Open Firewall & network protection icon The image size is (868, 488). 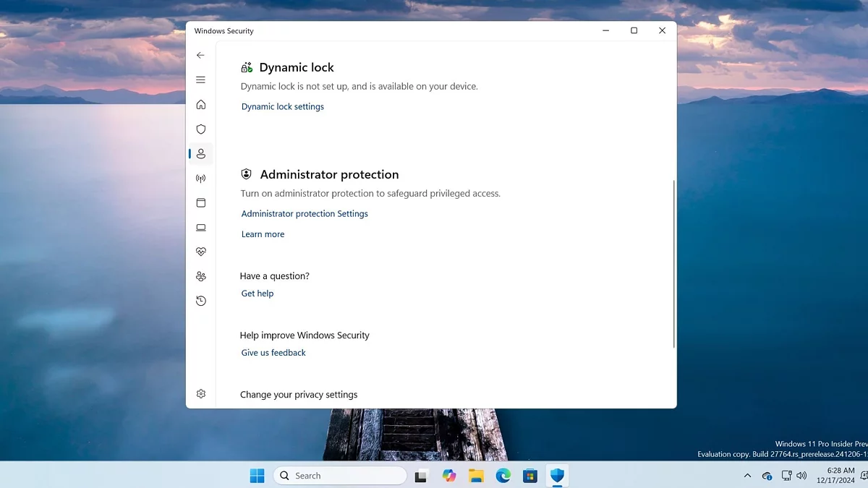[x=200, y=179]
